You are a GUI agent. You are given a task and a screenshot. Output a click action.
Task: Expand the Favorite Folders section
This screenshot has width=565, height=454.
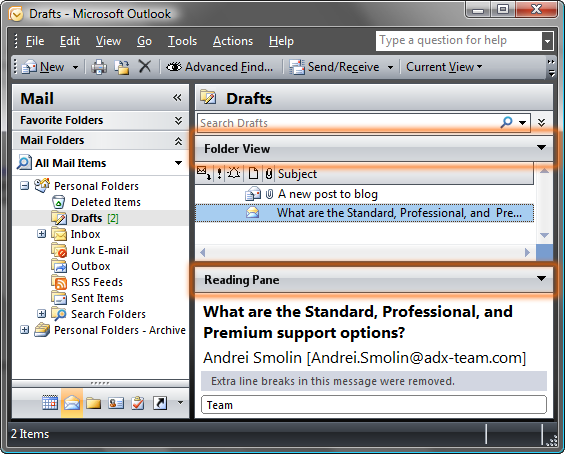click(178, 120)
